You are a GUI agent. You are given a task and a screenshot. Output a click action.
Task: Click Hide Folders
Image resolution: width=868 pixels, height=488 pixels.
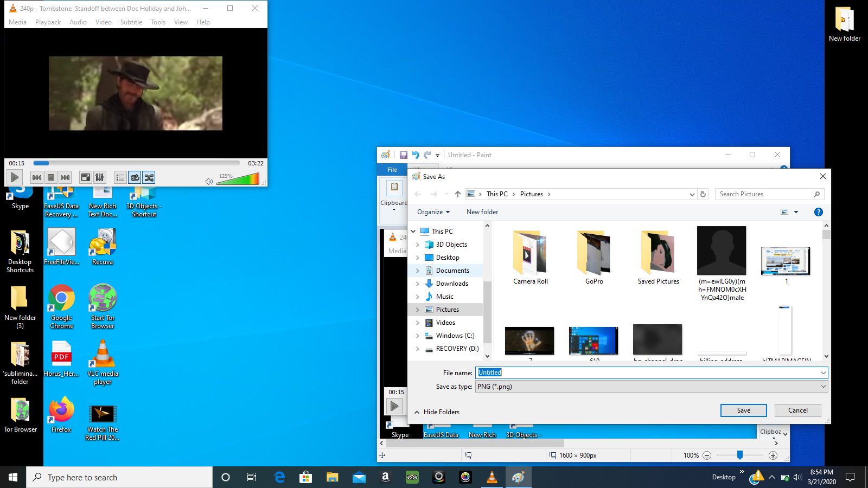tap(437, 412)
